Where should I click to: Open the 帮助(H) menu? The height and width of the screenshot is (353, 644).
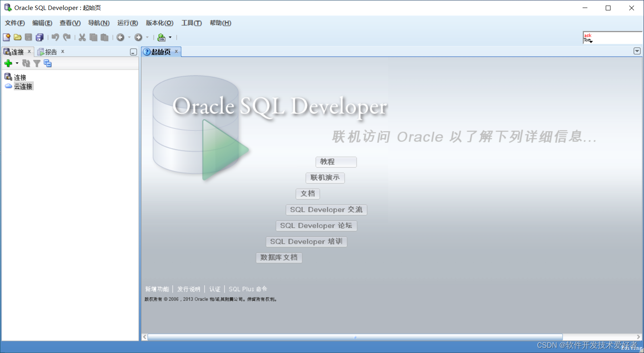tap(221, 23)
